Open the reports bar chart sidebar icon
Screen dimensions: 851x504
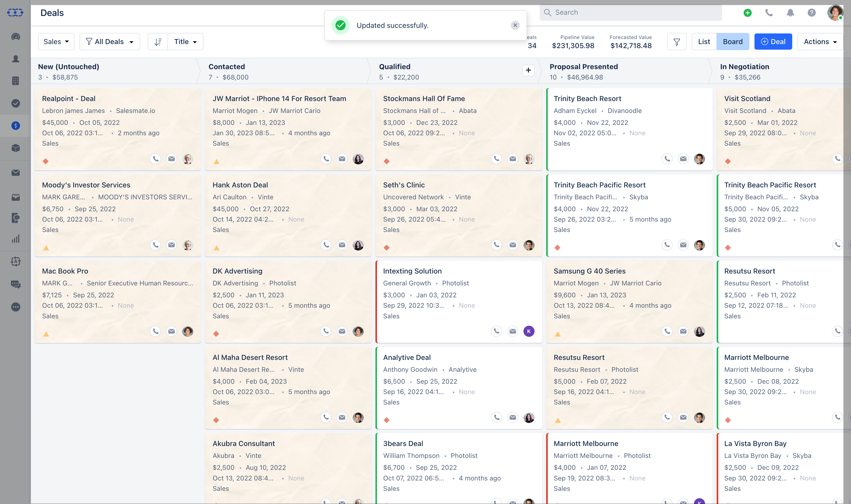click(x=16, y=239)
